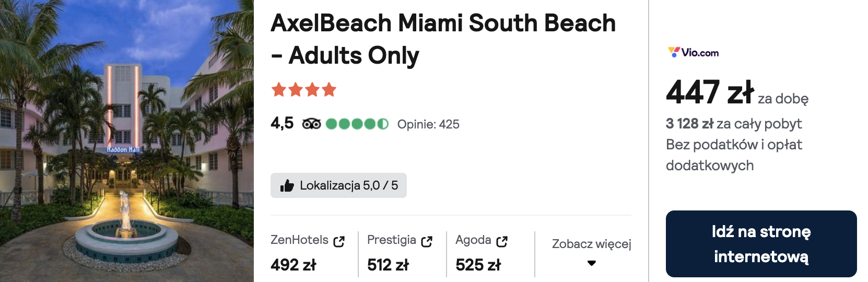This screenshot has height=282, width=868.
Task: Click the 4,5 rating score
Action: (282, 123)
